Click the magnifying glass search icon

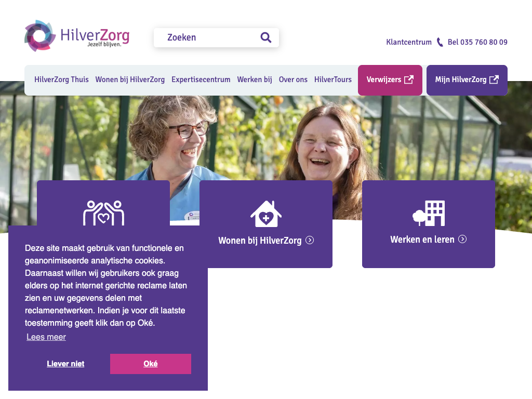(x=265, y=37)
